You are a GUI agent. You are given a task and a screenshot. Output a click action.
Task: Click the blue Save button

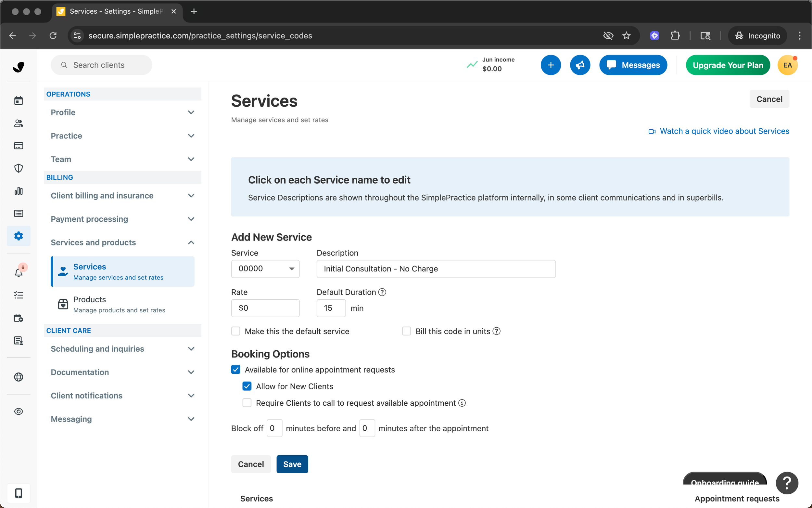click(x=292, y=464)
